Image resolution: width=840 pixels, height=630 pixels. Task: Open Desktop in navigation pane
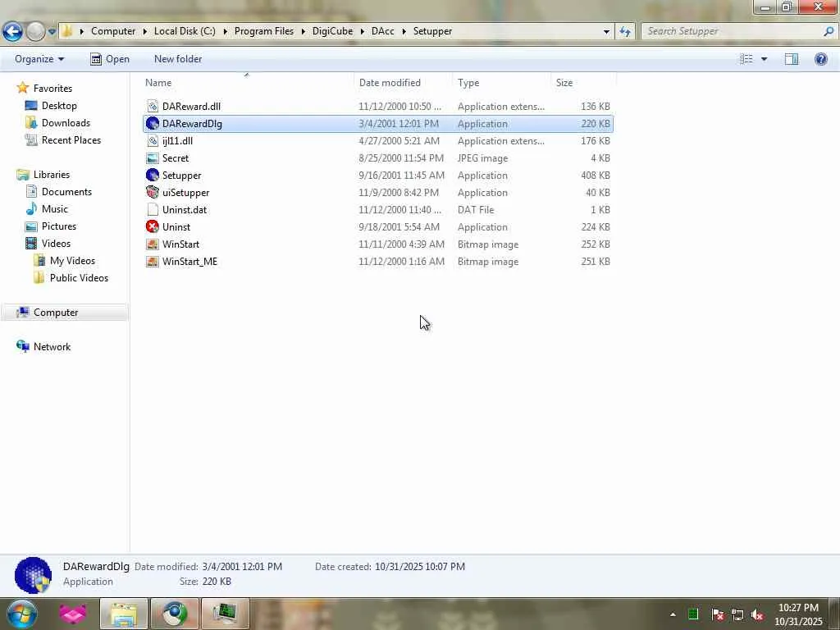coord(59,106)
